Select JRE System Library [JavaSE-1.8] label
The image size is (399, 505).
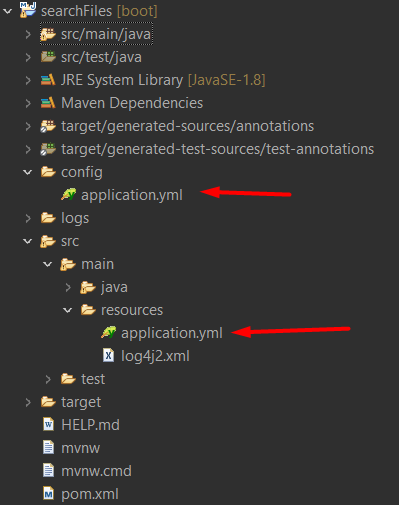[x=163, y=80]
